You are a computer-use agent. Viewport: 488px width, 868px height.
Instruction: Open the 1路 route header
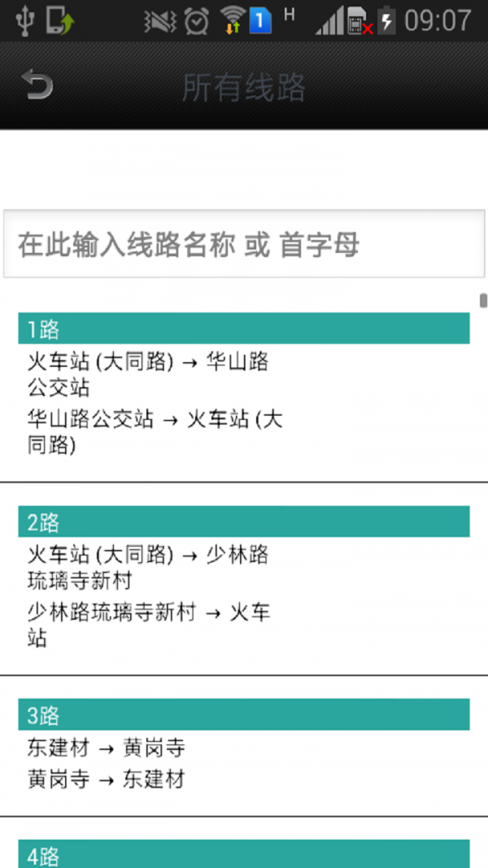(243, 329)
